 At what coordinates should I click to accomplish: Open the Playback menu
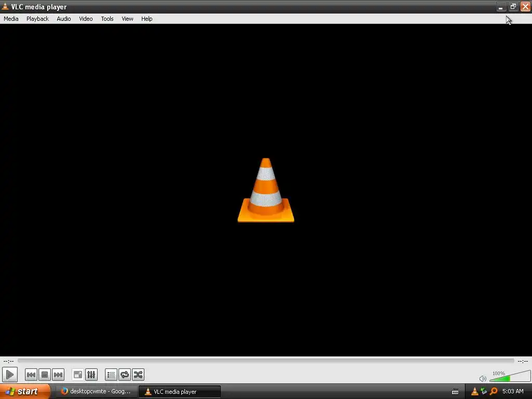pyautogui.click(x=37, y=19)
